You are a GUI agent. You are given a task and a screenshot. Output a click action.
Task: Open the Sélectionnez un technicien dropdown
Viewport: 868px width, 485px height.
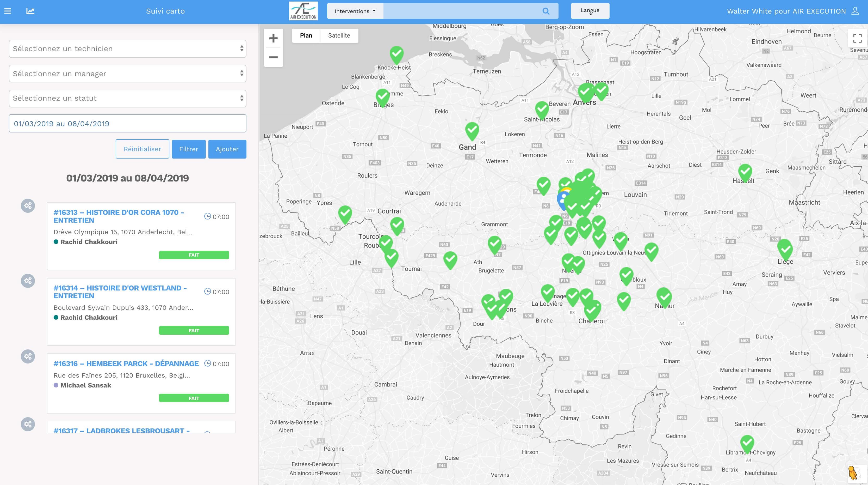(128, 48)
